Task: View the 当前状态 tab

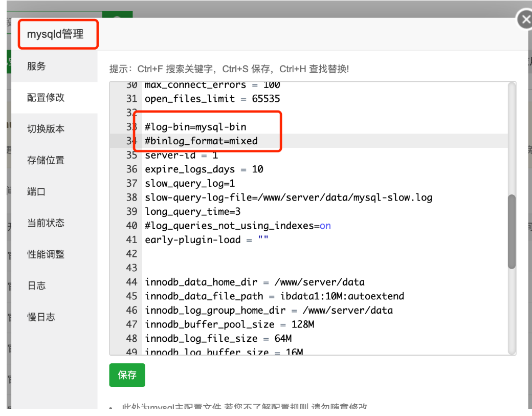Action: (x=46, y=223)
